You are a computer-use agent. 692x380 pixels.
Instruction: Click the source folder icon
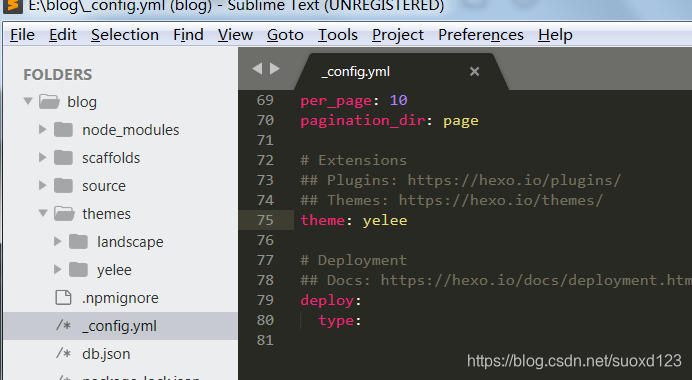(64, 186)
